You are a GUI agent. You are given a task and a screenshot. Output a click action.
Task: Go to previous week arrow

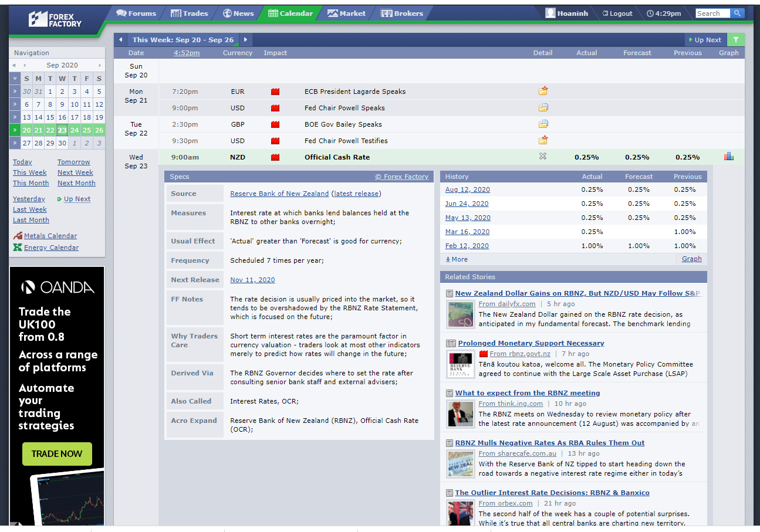click(120, 40)
